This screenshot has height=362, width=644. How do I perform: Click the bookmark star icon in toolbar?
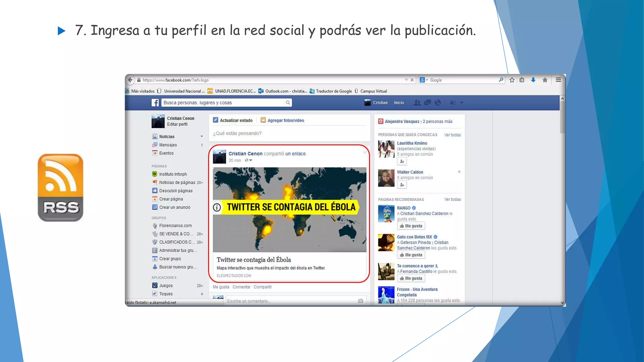(x=512, y=80)
